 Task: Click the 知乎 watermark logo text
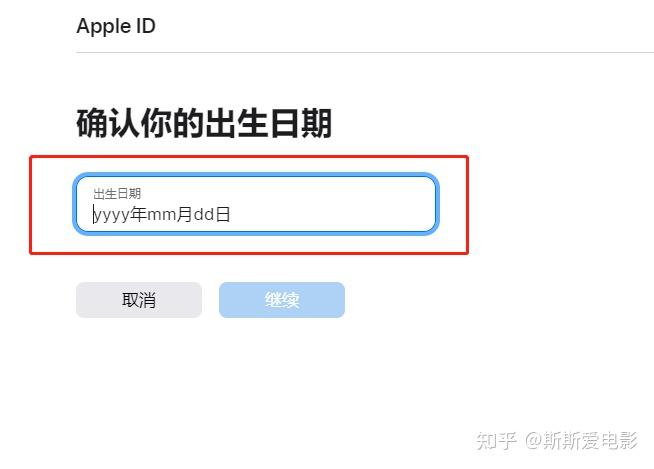click(496, 441)
